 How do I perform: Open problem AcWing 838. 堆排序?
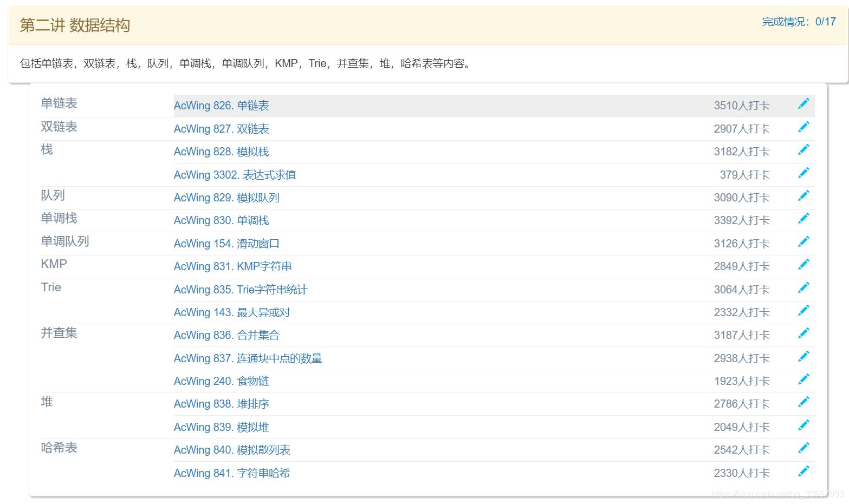pos(221,404)
